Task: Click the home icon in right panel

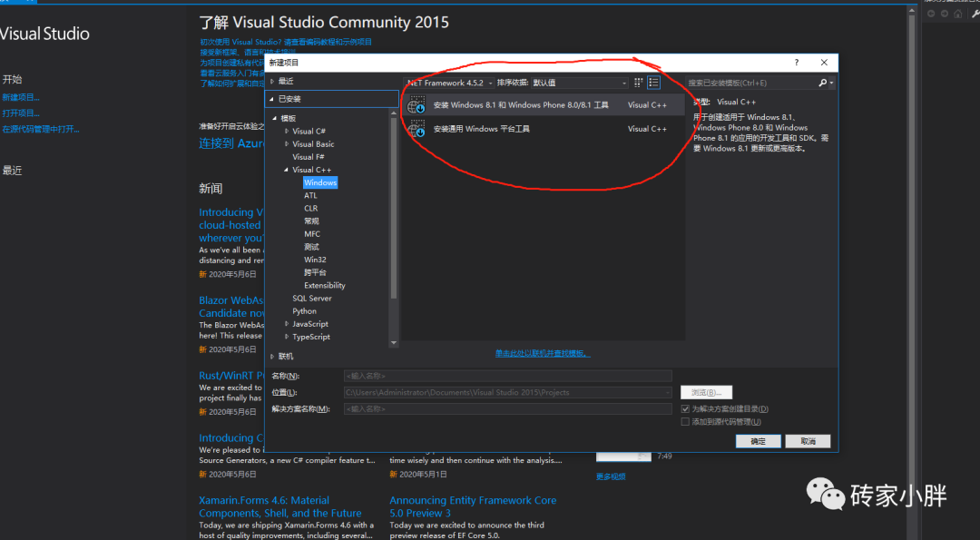Action: click(x=957, y=14)
